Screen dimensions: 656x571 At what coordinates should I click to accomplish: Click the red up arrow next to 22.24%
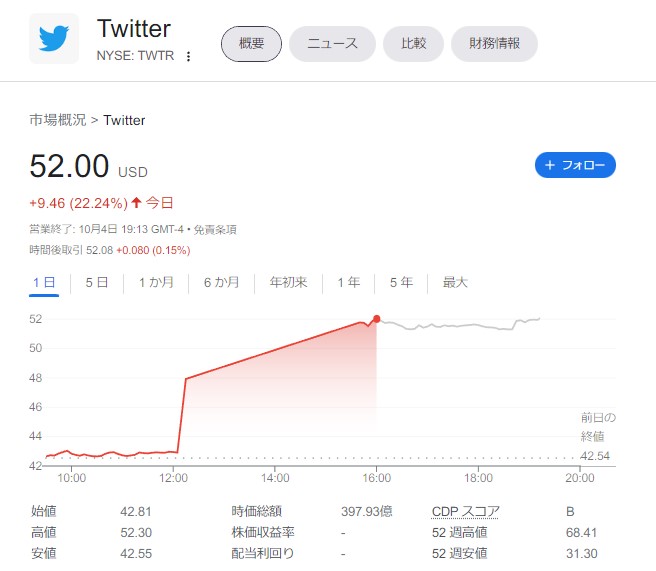pyautogui.click(x=136, y=203)
